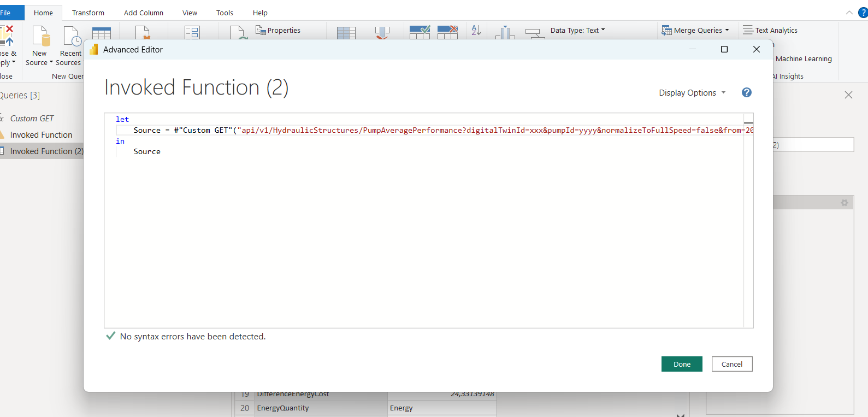Open the Close & Apply dropdown arrow
The height and width of the screenshot is (417, 868).
tap(14, 62)
